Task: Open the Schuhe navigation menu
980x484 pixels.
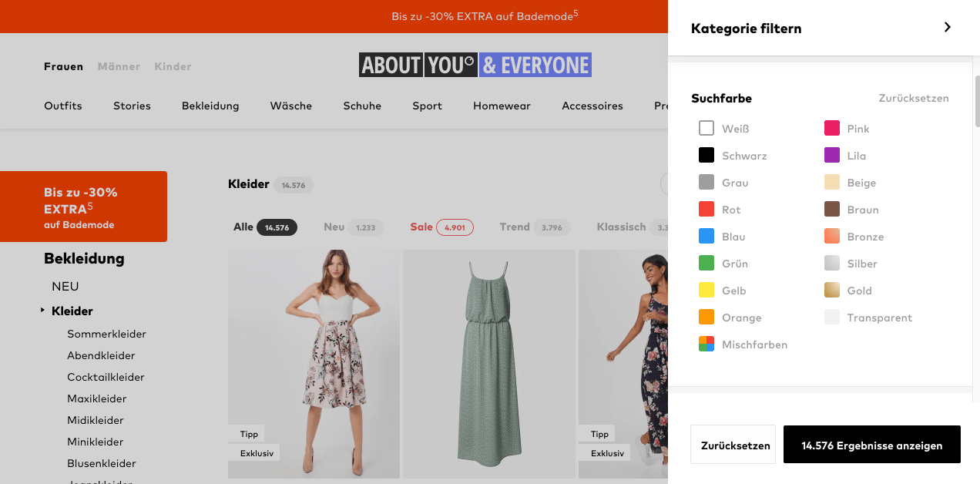Action: click(x=362, y=106)
